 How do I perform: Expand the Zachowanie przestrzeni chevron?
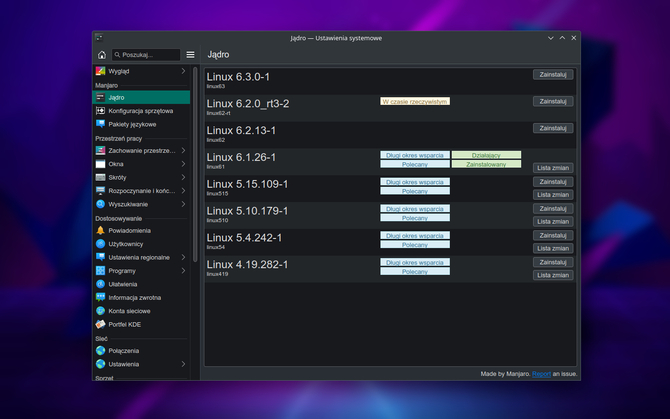coord(183,150)
